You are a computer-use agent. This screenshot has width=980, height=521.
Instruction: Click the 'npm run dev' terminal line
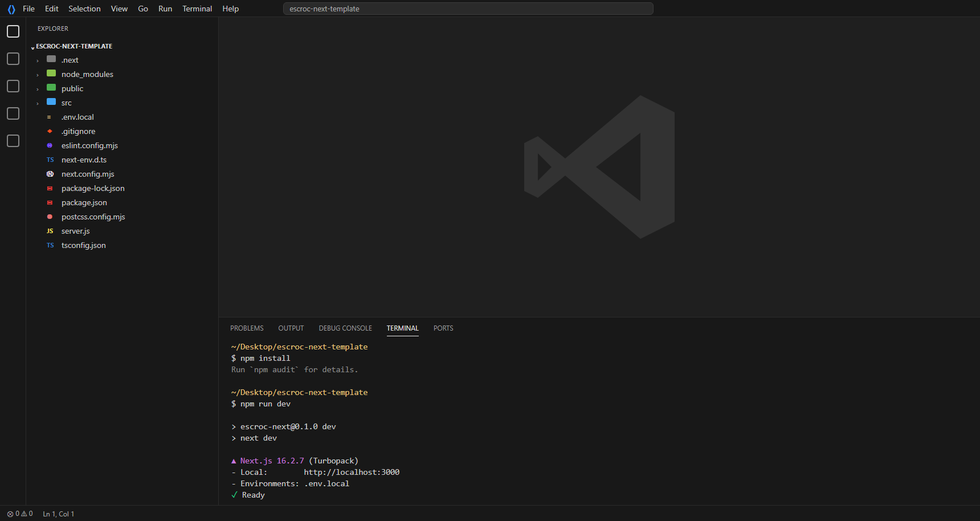coord(261,404)
